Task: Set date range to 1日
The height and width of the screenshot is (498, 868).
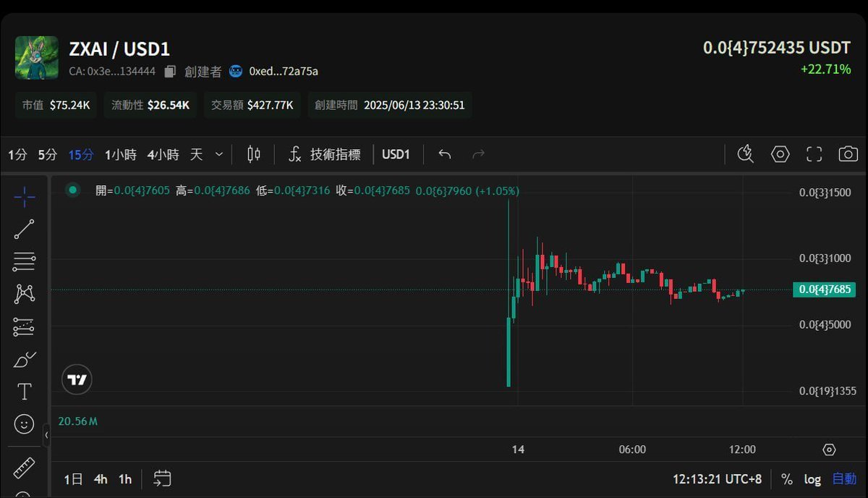Action: [73, 479]
